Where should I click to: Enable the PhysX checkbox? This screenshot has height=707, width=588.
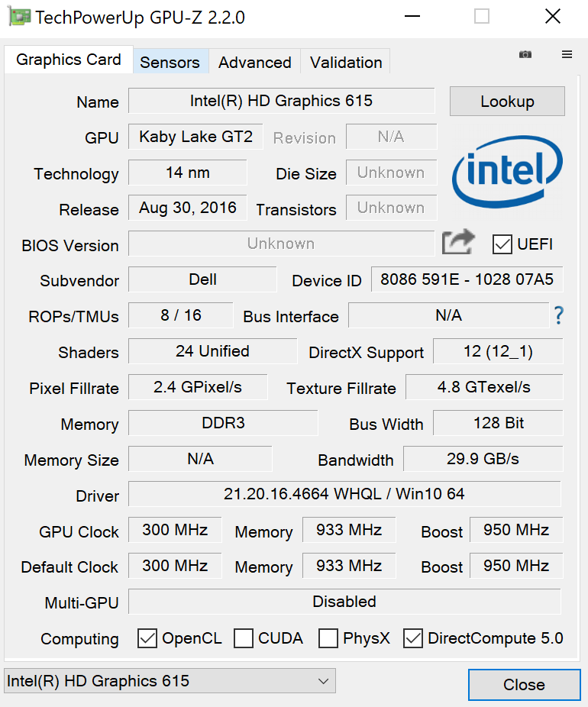pos(328,638)
